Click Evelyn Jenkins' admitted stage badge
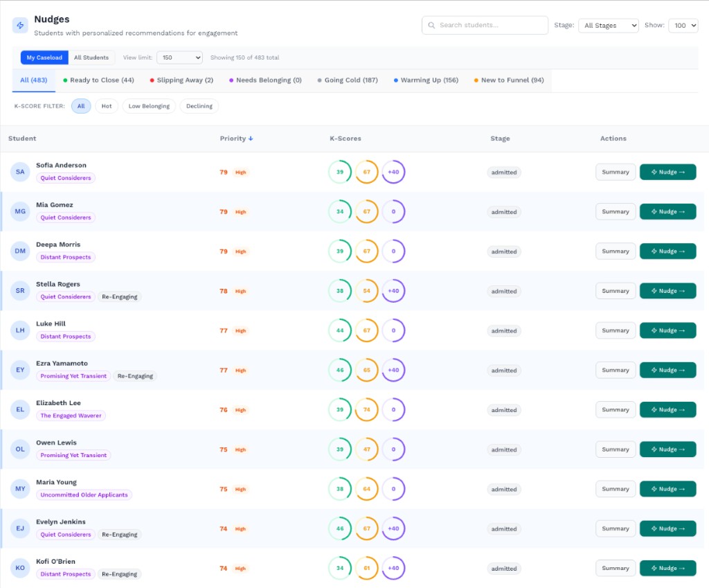The height and width of the screenshot is (588, 709). (x=504, y=528)
